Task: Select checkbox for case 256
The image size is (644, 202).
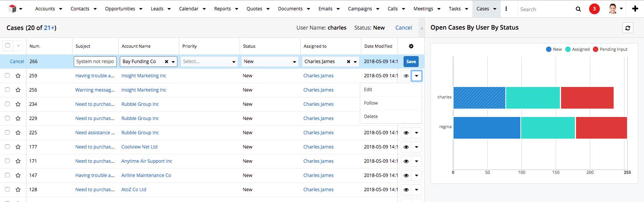Action: point(7,90)
